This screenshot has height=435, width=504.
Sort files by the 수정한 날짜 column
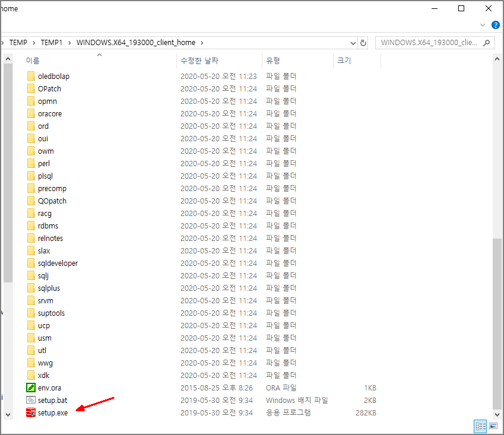click(x=198, y=61)
